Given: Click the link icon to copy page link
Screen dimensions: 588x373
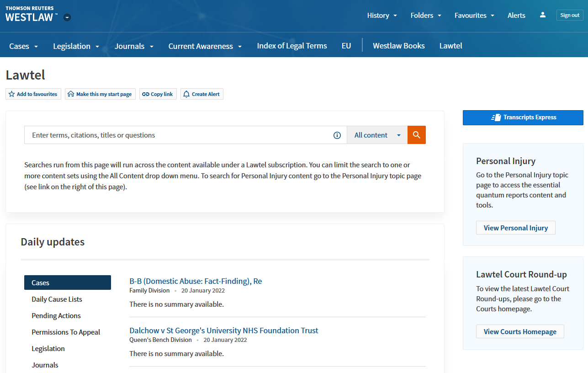Looking at the screenshot, I should click(145, 94).
